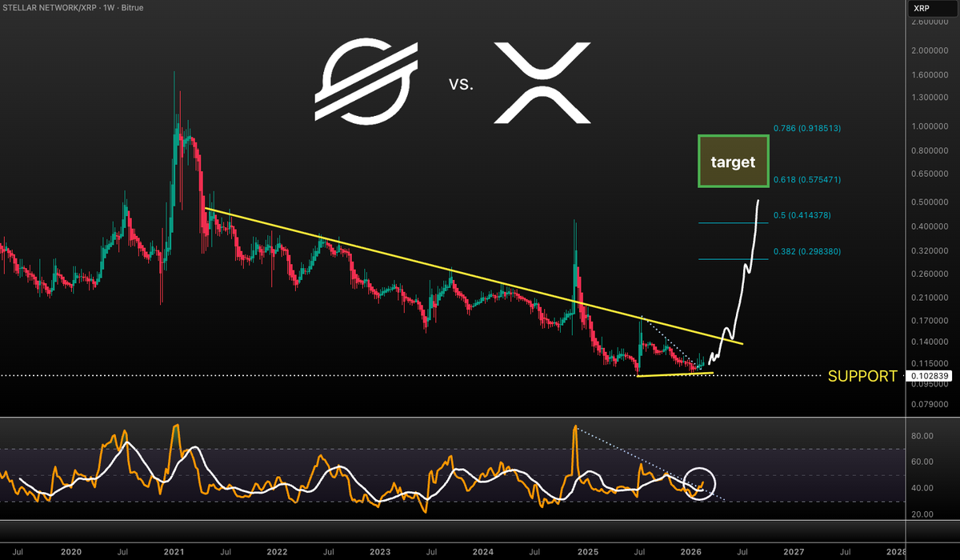Click the 1.300000 price axis label
Viewport: 960px width, 560px height.
(930, 97)
